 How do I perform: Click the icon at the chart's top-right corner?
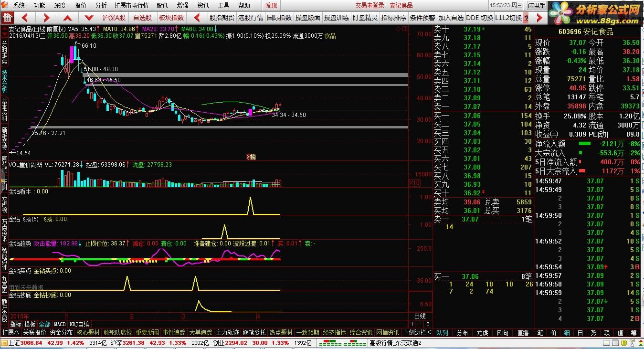coord(405,28)
